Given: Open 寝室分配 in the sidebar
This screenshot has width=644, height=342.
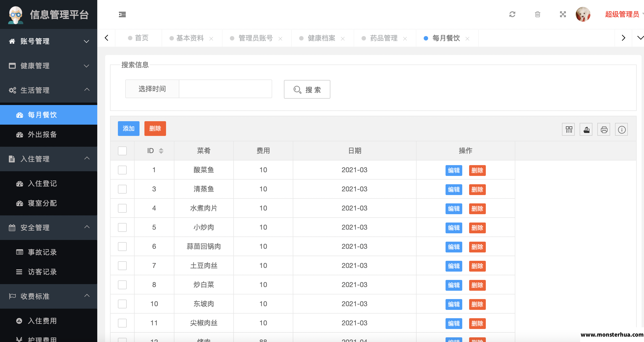Looking at the screenshot, I should pos(48,203).
